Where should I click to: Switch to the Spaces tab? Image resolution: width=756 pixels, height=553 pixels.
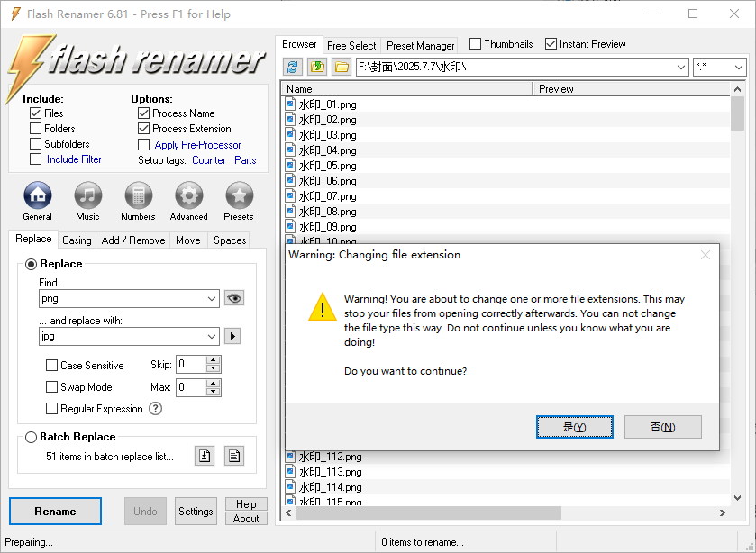point(230,240)
